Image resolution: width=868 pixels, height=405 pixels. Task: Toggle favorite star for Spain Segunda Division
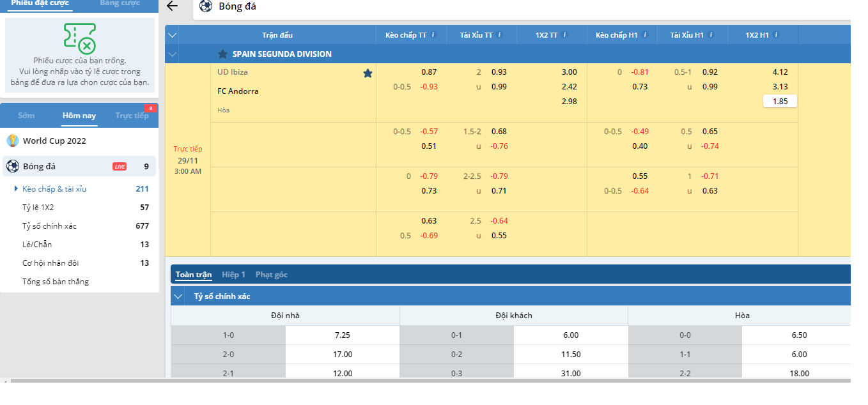coord(222,54)
